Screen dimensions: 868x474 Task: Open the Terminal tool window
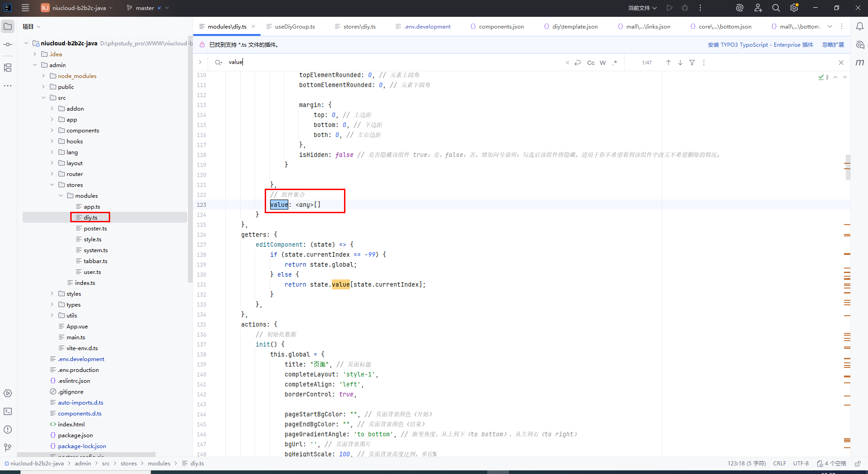[x=8, y=411]
